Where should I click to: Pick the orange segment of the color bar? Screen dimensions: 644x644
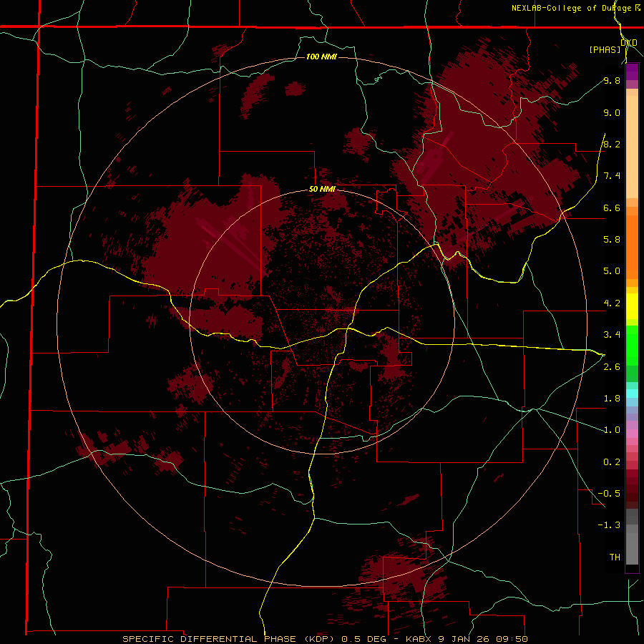pos(632,246)
